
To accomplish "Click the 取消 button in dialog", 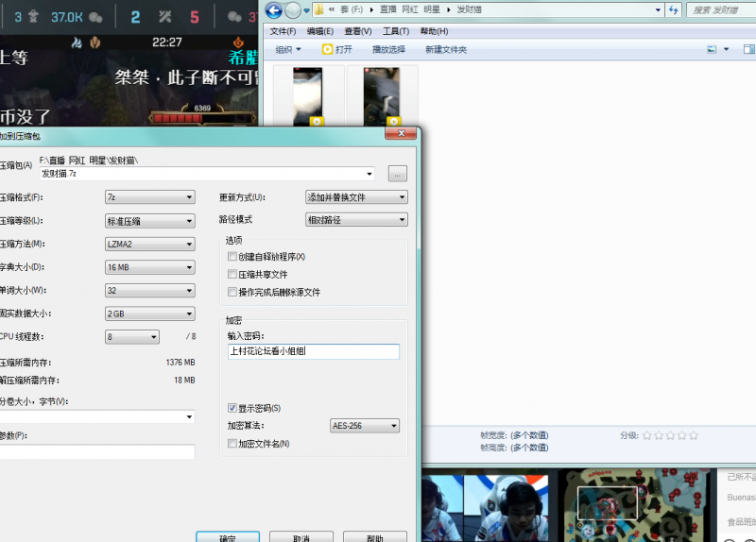I will click(x=301, y=537).
